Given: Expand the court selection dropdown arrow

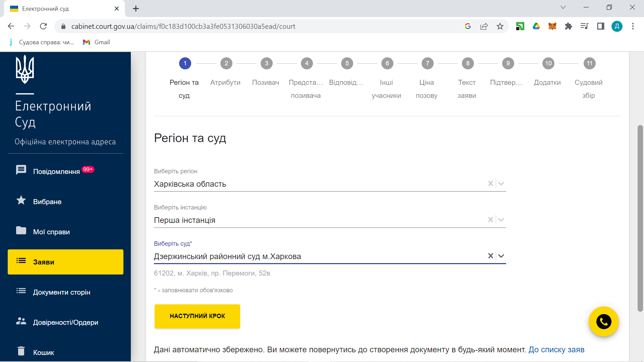Looking at the screenshot, I should (x=501, y=256).
